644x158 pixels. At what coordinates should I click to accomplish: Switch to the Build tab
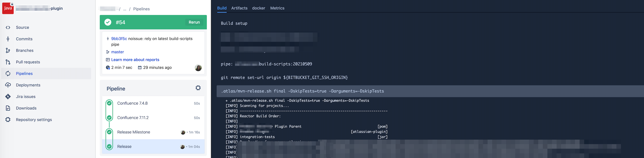222,8
